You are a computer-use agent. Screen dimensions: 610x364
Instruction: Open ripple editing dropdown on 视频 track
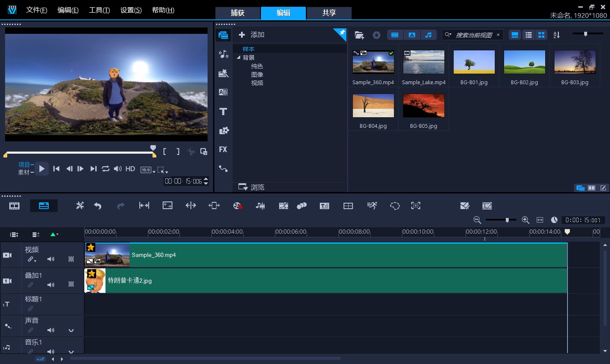tap(32, 259)
